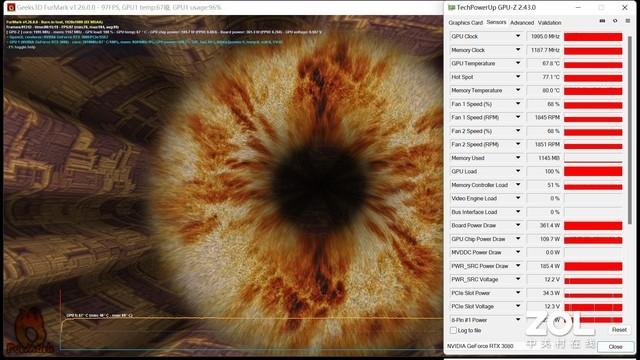Select the NVIDIA GeForce RTX 3080 device selector
Viewport: 640px width, 360px height.
[481, 346]
